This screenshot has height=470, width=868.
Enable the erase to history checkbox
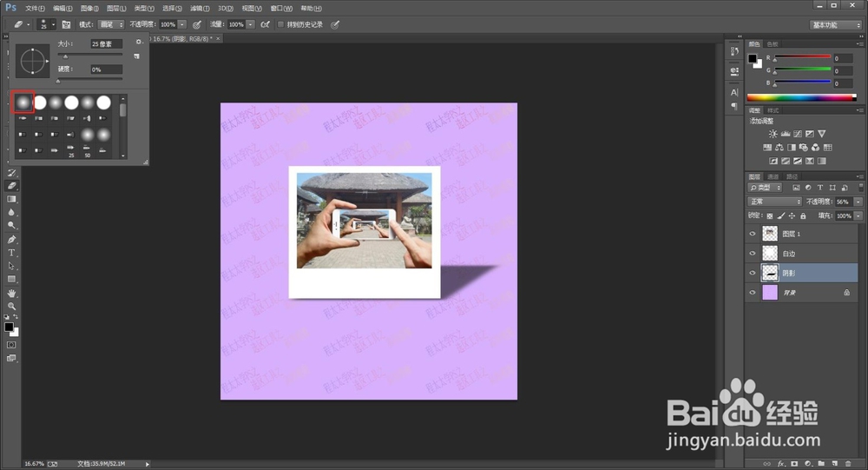[280, 24]
